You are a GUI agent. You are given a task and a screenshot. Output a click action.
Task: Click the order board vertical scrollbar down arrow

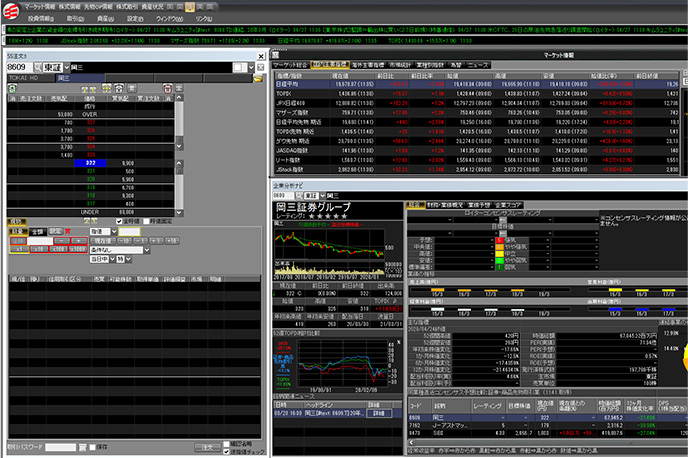tap(179, 212)
